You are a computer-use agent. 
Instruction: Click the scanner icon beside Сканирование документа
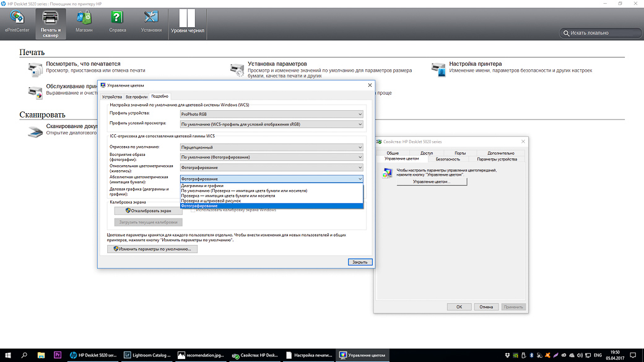coord(35,132)
